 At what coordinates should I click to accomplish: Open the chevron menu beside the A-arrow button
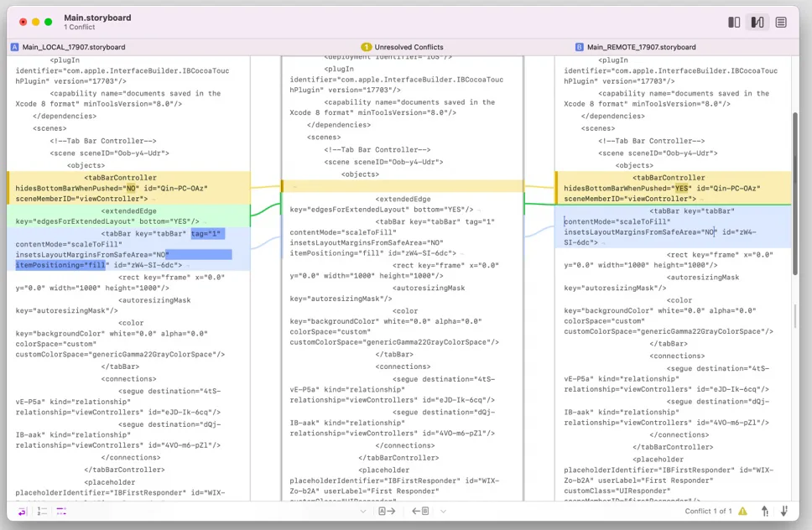[363, 512]
